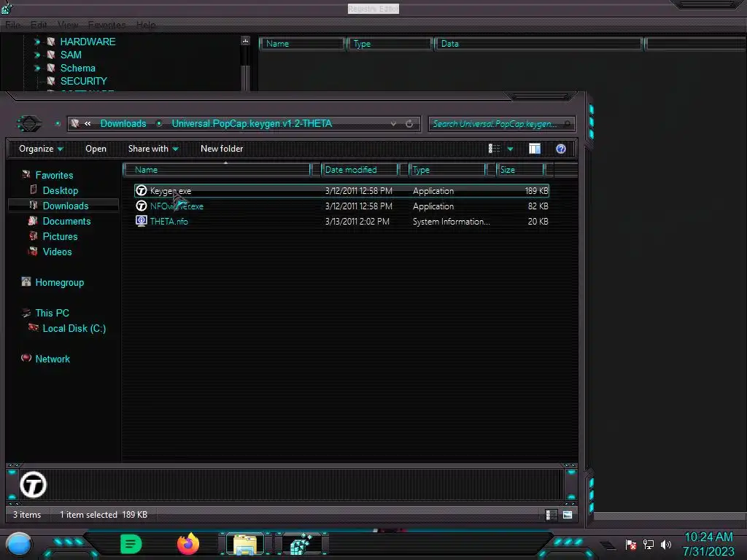Switch to Registry Editor taskbar button

click(x=301, y=544)
